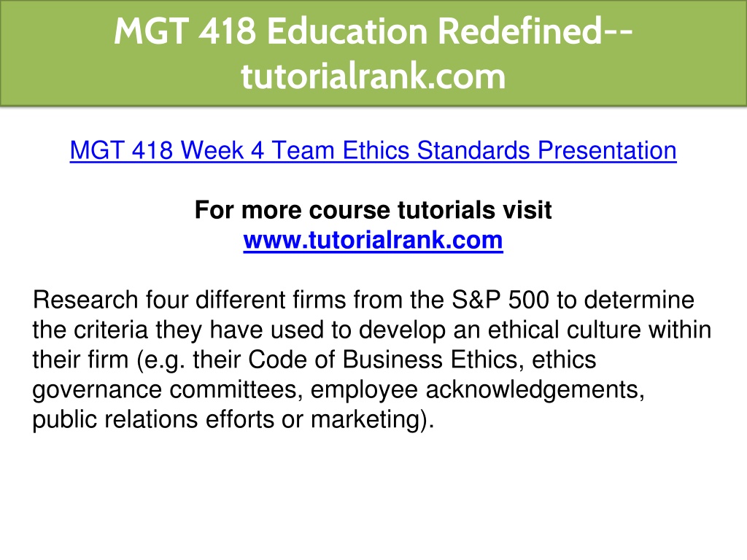Place cursor on 'Research four different firms' line

363,300
